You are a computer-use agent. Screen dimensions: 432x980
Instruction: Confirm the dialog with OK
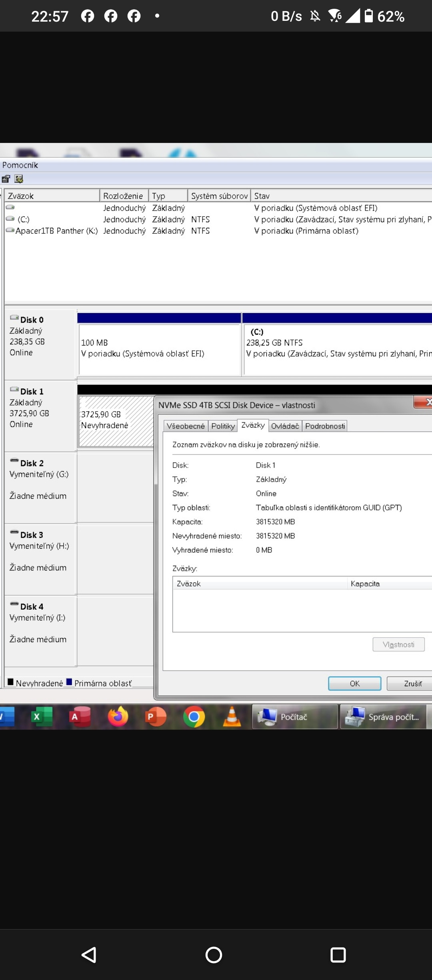pos(354,683)
